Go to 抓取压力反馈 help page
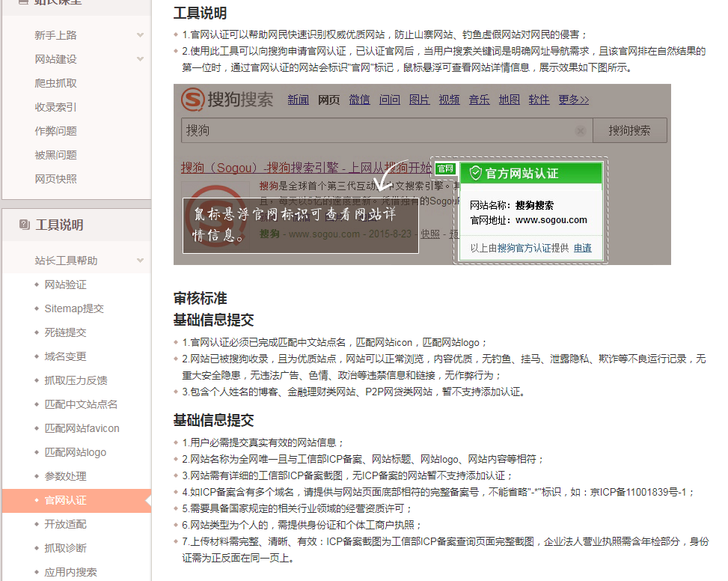The width and height of the screenshot is (728, 581). click(76, 380)
